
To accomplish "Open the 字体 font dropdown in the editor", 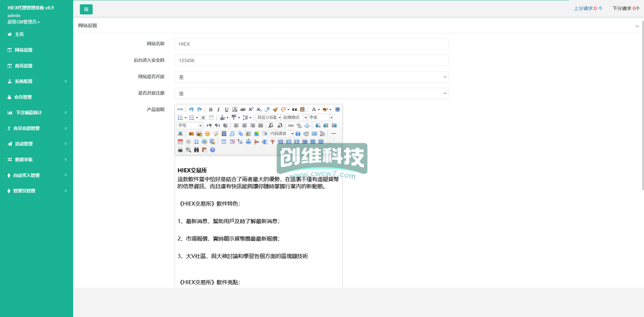I will pyautogui.click(x=320, y=118).
